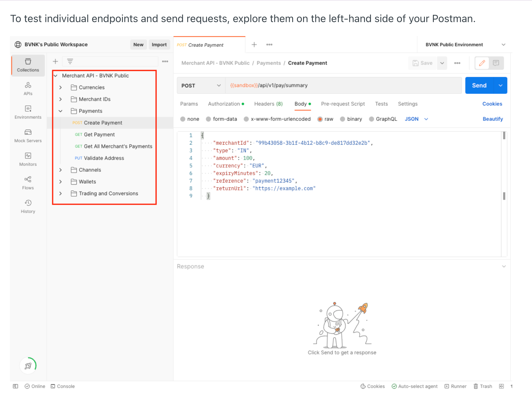The width and height of the screenshot is (532, 405).
Task: Open the Cookies link
Action: tap(492, 104)
